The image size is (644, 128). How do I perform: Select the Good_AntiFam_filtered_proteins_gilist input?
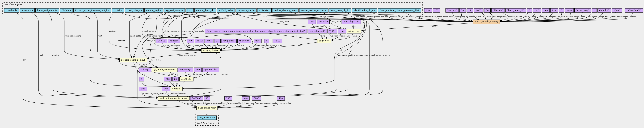(x=399, y=10)
